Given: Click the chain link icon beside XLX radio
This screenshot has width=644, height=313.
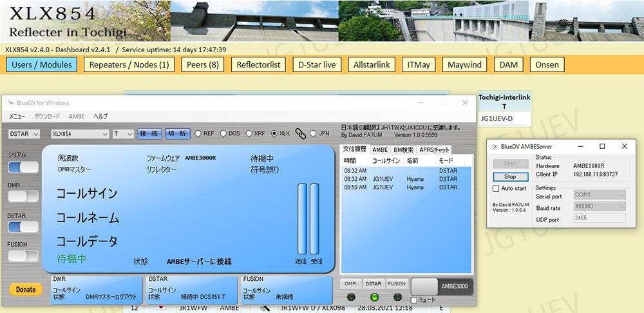Looking at the screenshot, I should [x=301, y=134].
